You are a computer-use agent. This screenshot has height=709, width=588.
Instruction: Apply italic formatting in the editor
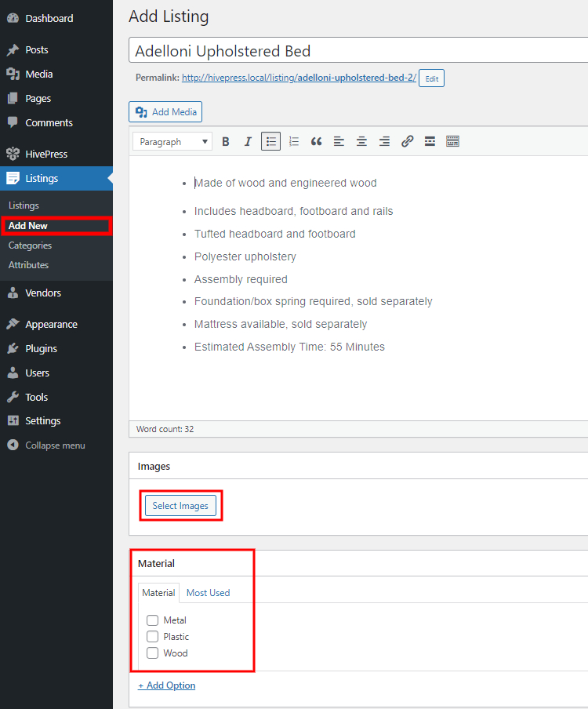point(248,142)
